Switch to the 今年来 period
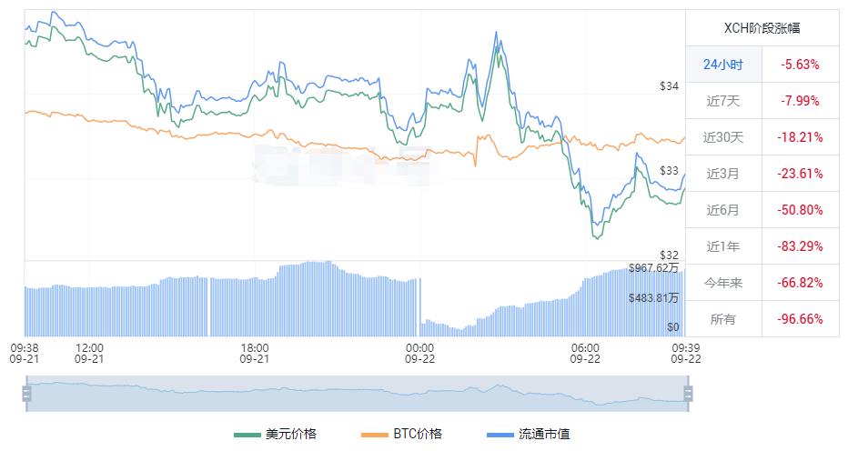868x451 pixels. [723, 283]
